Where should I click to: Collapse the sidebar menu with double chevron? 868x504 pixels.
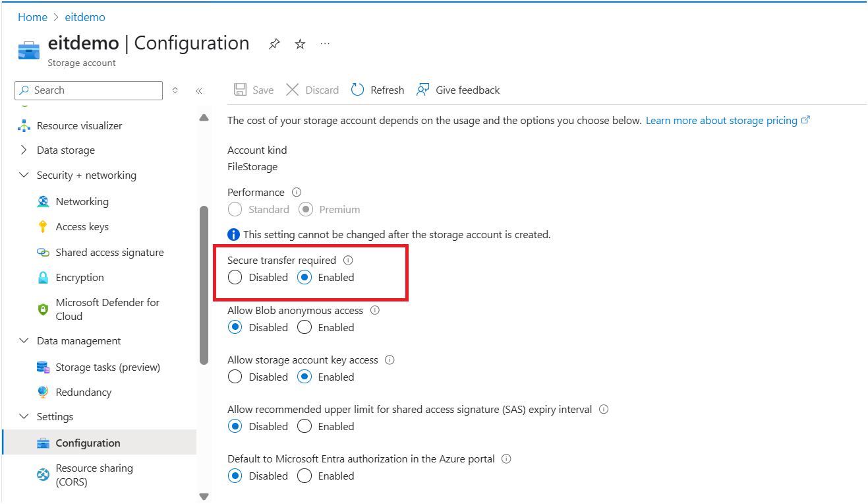pos(199,91)
